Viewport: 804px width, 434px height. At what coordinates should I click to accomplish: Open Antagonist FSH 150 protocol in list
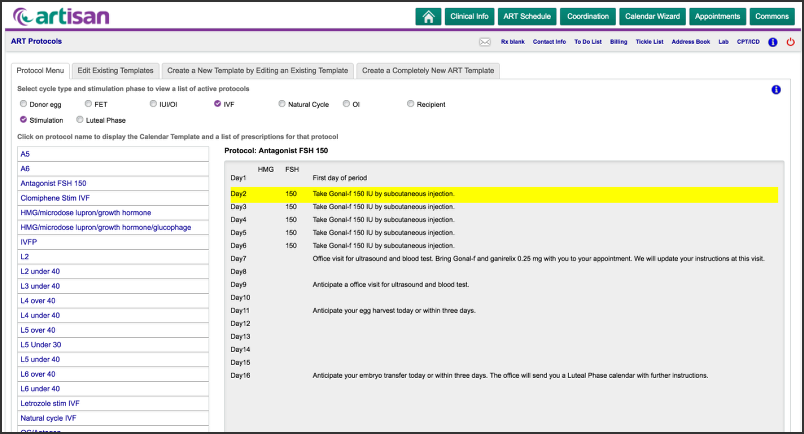113,183
